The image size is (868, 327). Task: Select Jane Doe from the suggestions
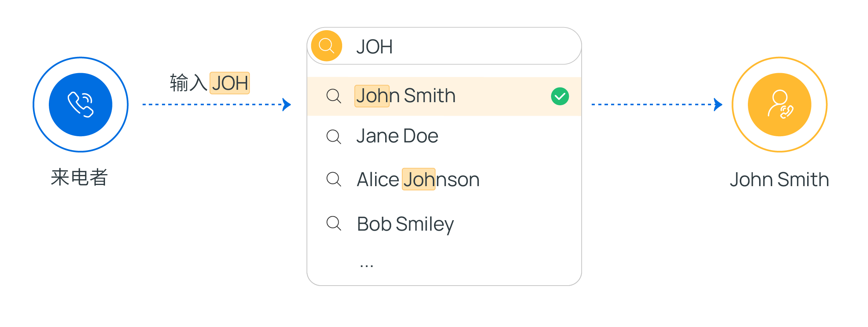[x=397, y=136]
